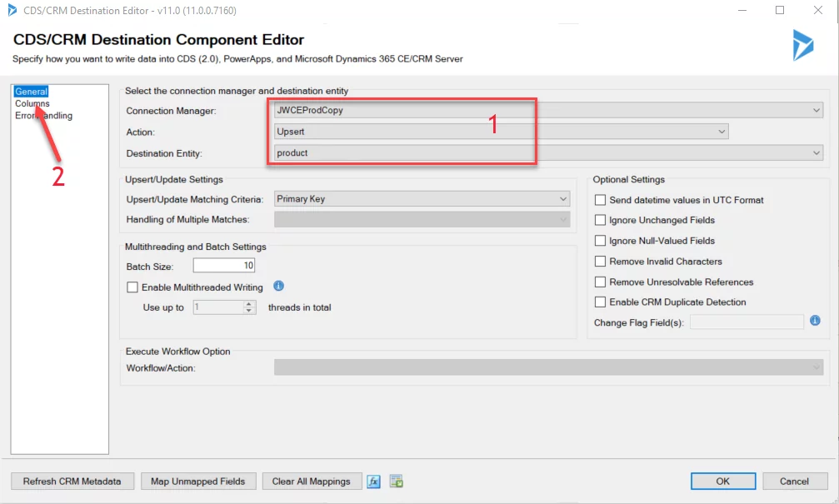Confirm with the OK button

coord(723,482)
